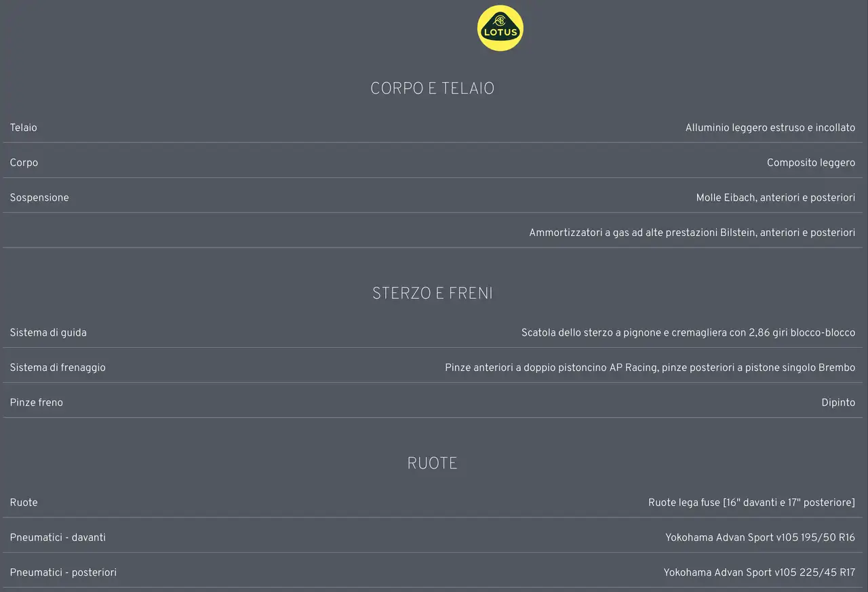Select the 'Dipinto' value

[838, 402]
